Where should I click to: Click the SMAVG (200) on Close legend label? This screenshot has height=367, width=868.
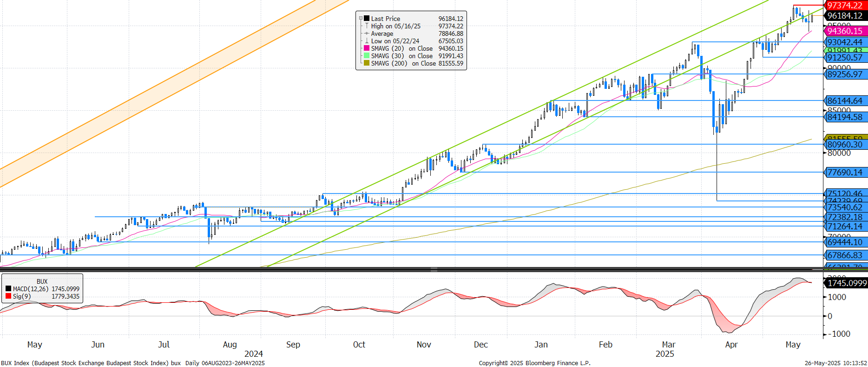(403, 63)
